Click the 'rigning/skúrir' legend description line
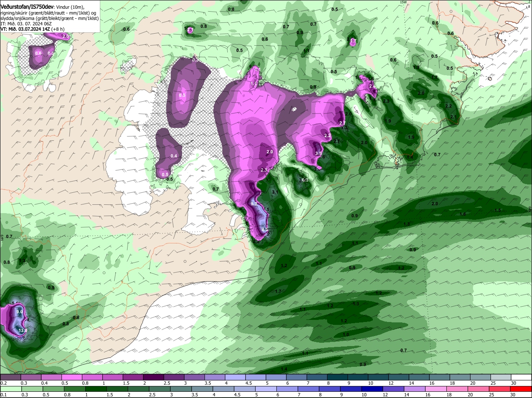 point(49,12)
